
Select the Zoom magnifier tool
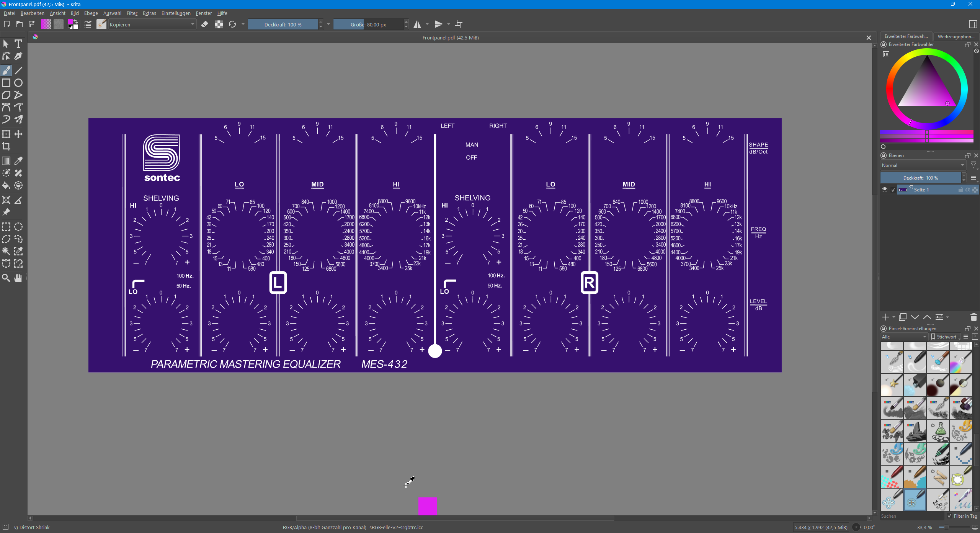click(6, 278)
